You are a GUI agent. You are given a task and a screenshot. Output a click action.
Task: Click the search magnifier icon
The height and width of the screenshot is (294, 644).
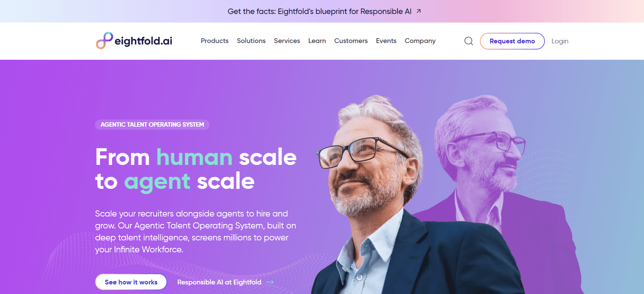coord(469,41)
